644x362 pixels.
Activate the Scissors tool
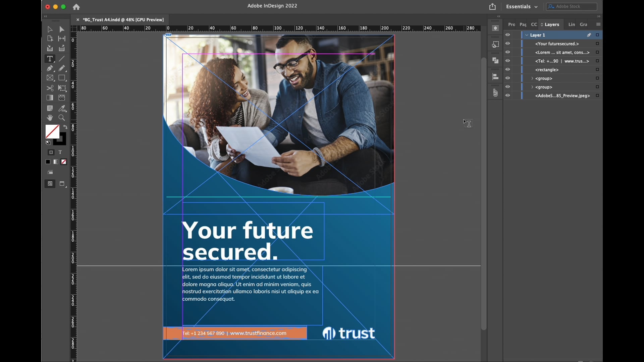coord(50,88)
